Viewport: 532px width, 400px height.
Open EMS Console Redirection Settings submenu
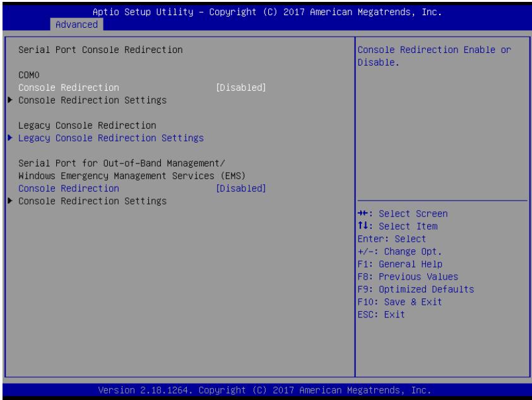(92, 201)
